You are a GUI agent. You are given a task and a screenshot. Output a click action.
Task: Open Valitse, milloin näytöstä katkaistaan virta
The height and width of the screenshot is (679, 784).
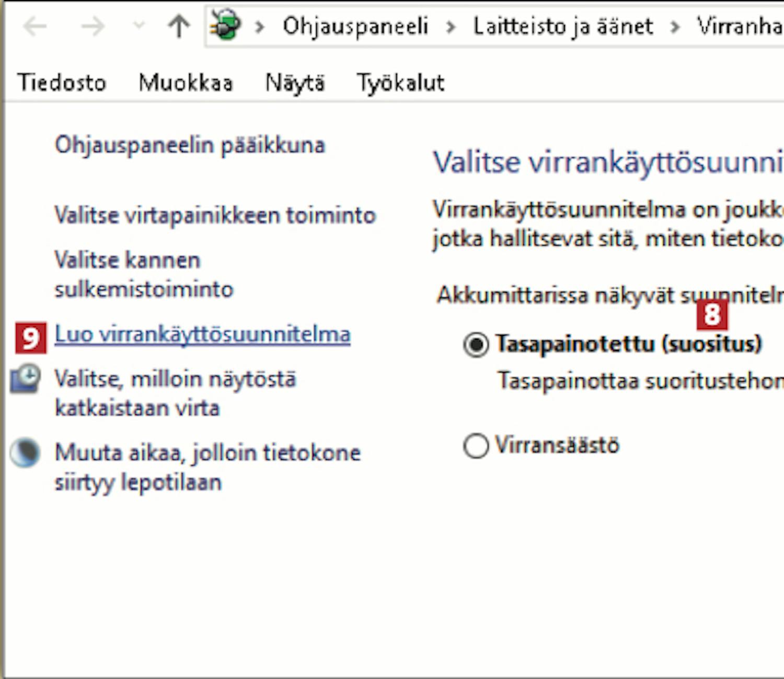point(175,393)
